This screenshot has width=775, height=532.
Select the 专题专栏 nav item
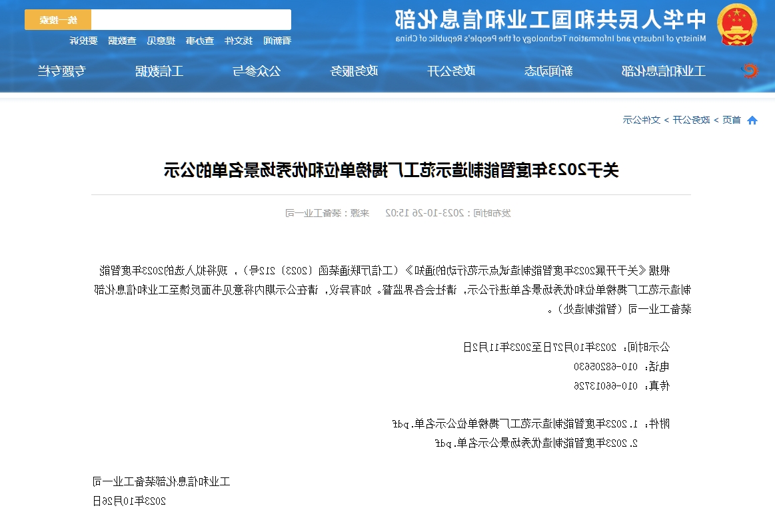[x=62, y=71]
